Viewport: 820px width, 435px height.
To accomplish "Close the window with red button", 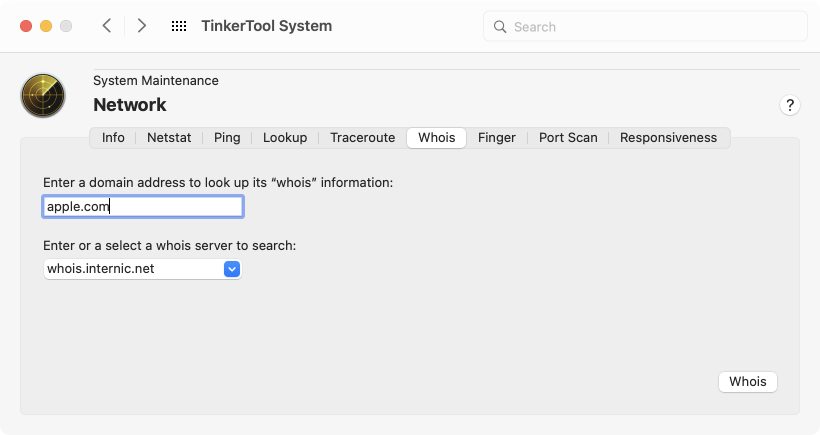I will (x=26, y=26).
